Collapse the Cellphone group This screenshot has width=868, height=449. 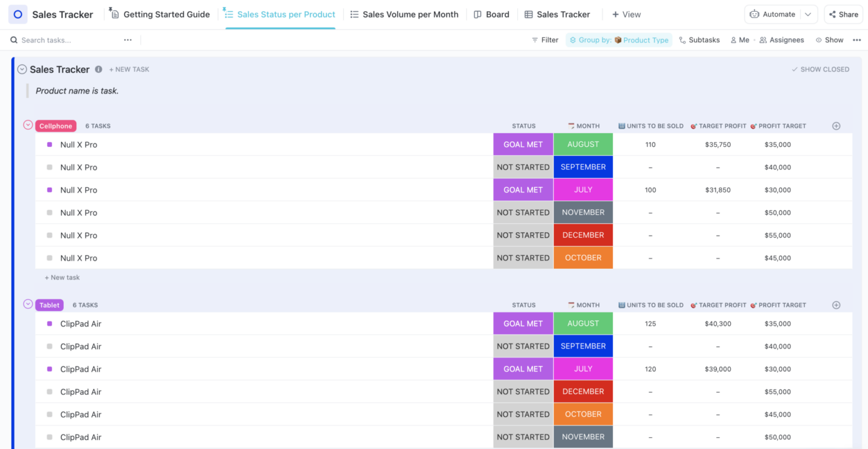[x=28, y=125]
